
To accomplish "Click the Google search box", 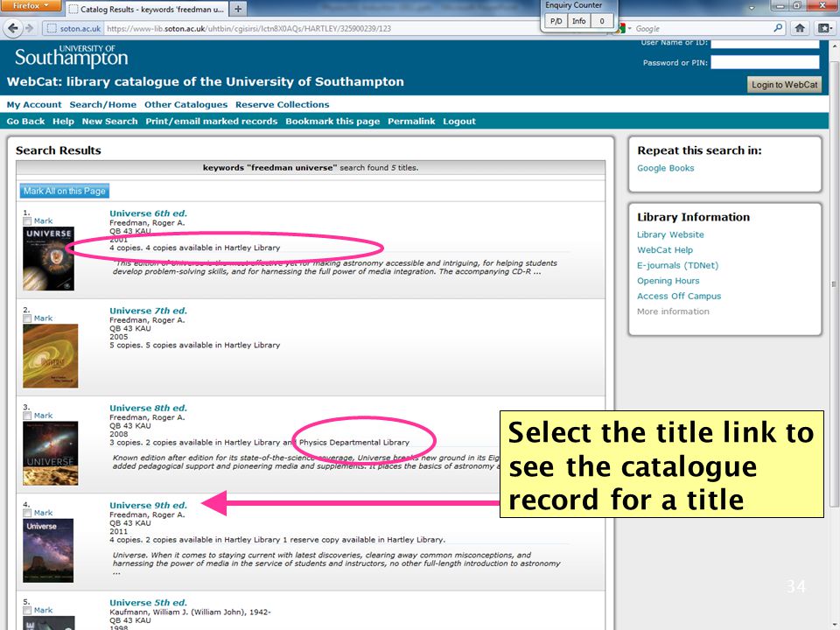I will coord(702,28).
